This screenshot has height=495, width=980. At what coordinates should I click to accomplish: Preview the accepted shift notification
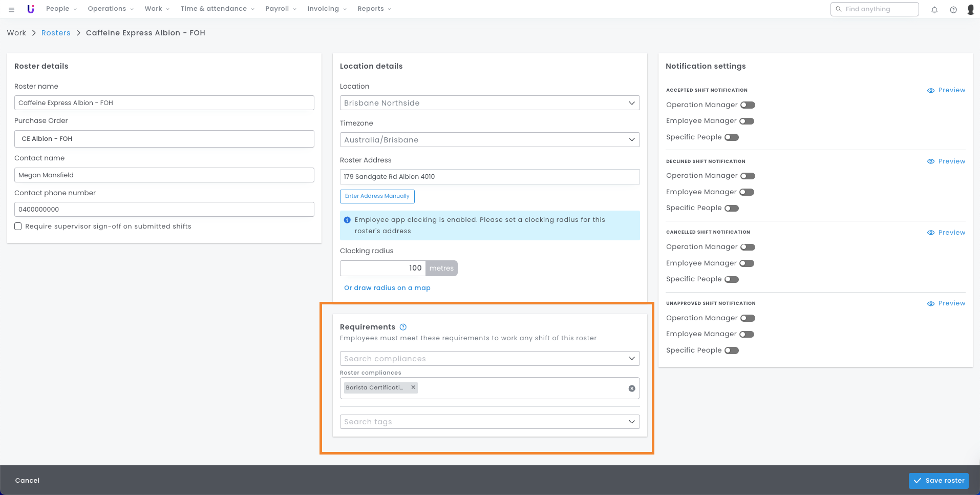coord(946,90)
